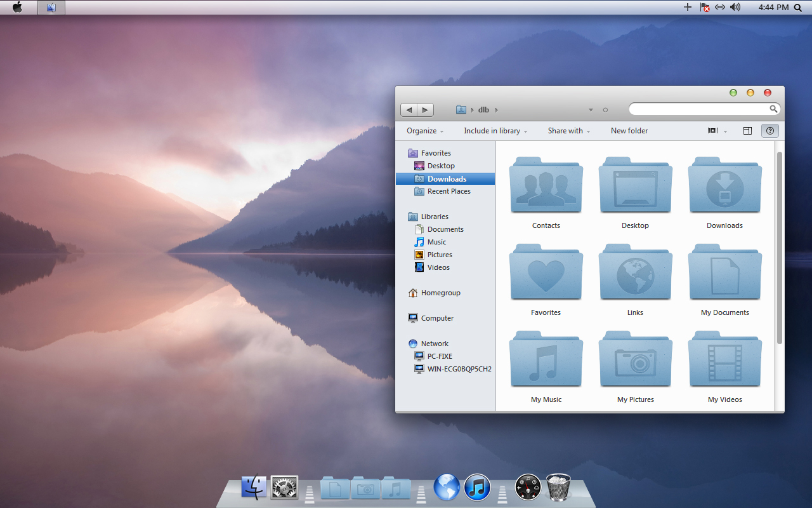
Task: Open the My Music folder icon
Action: (x=546, y=360)
